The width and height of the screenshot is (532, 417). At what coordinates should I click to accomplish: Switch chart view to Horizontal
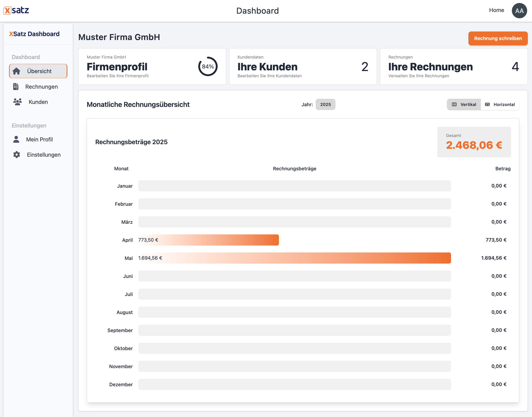click(x=500, y=105)
